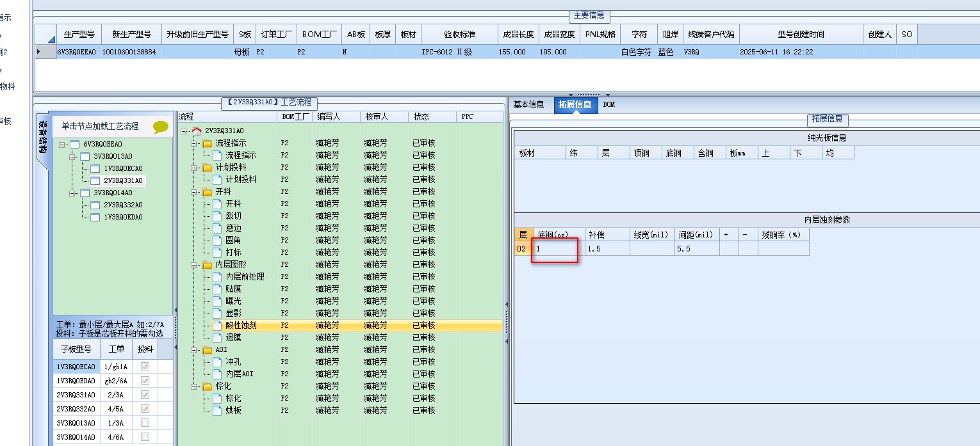Click the 补偿 cell showing 1.5
The image size is (980, 446).
pyautogui.click(x=607, y=249)
